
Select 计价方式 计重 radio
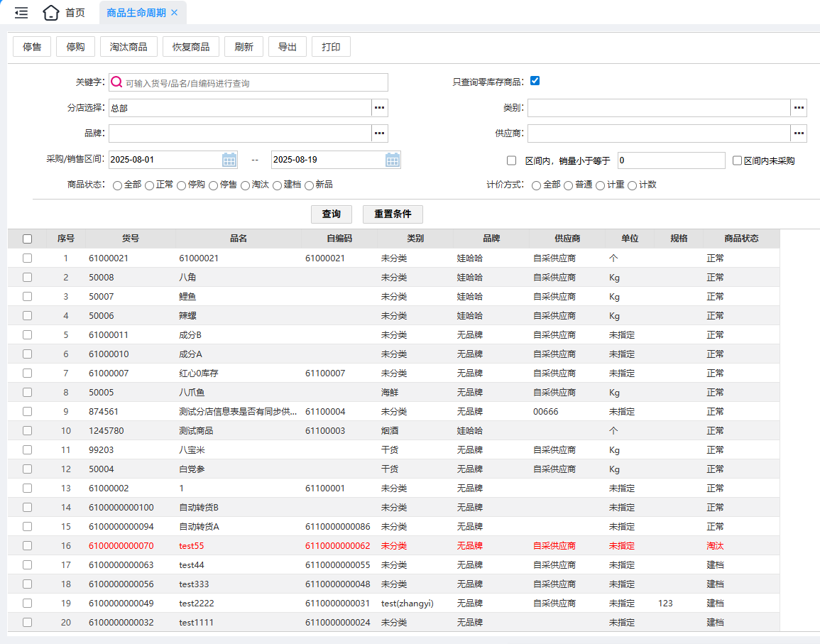(x=600, y=185)
